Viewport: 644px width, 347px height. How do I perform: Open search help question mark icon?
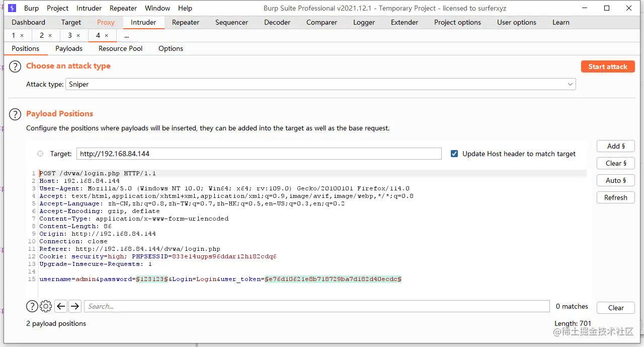(x=32, y=306)
